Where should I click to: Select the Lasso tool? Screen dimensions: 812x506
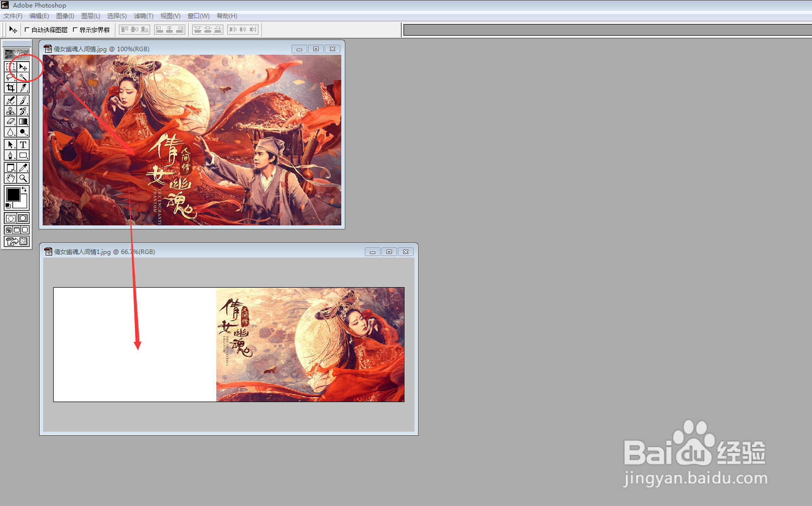pos(11,77)
